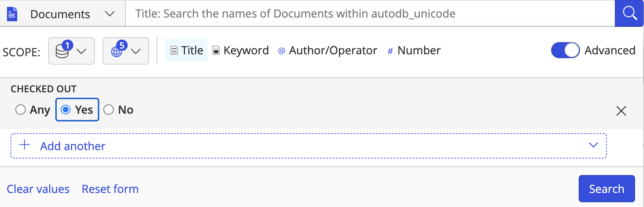The image size is (644, 207).
Task: Switch to the Title search mode
Action: 187,50
